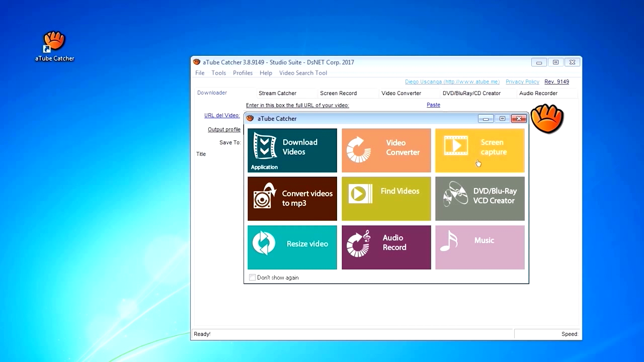Start the Screen capture tile

(x=479, y=150)
